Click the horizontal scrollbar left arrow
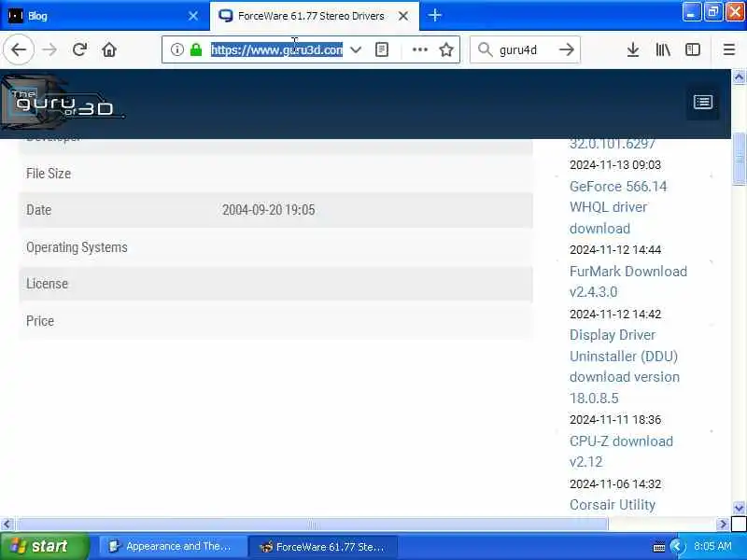 (x=7, y=525)
